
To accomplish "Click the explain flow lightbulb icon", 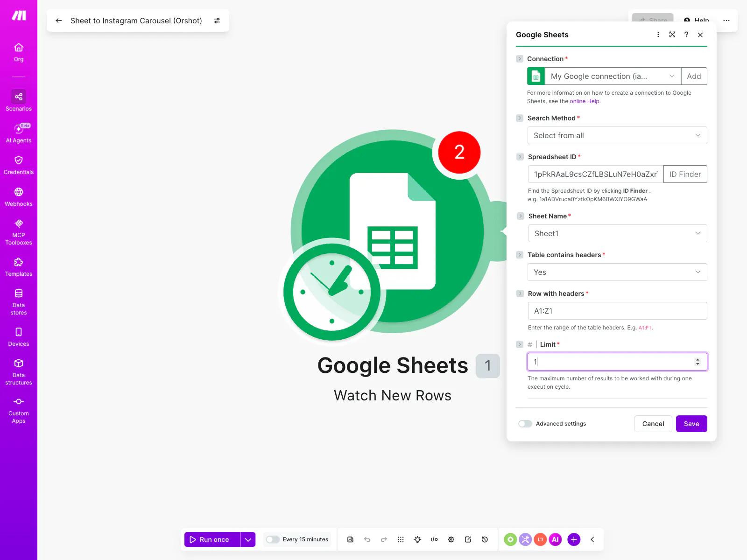I will pyautogui.click(x=417, y=539).
